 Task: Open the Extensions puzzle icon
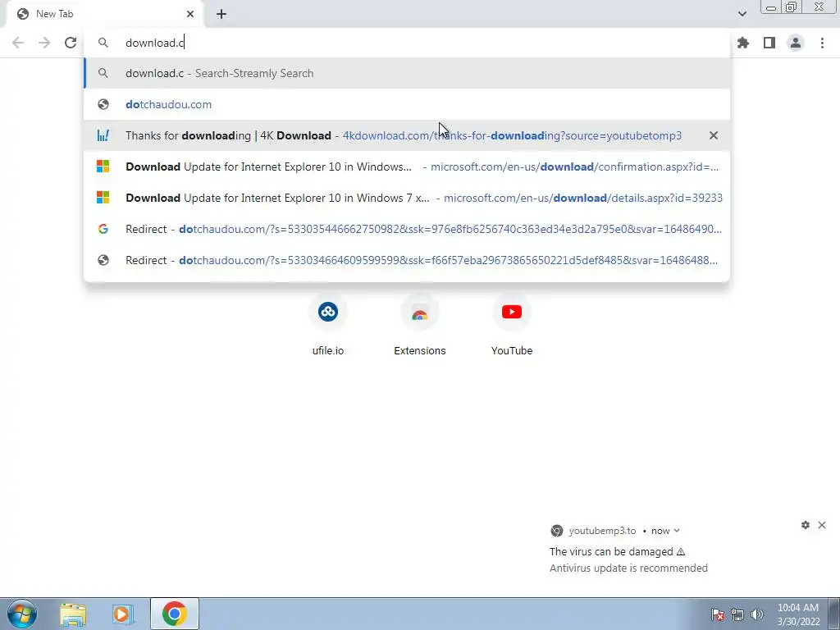pyautogui.click(x=743, y=43)
